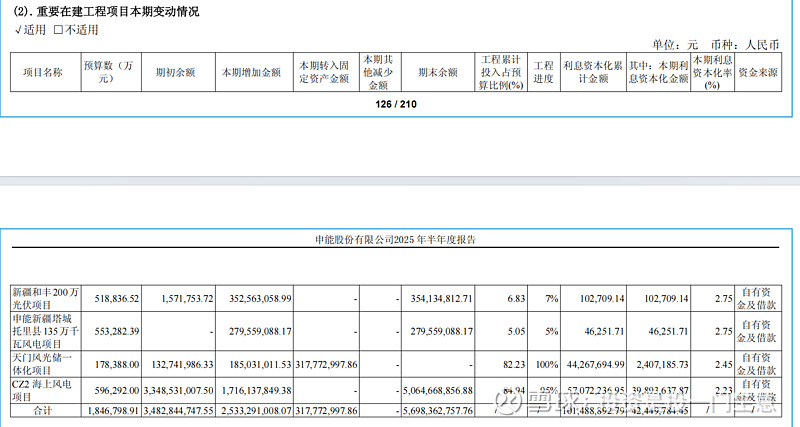Viewport: 800px width, 427px height.
Task: Select the 期初余额 column header
Action: point(176,72)
